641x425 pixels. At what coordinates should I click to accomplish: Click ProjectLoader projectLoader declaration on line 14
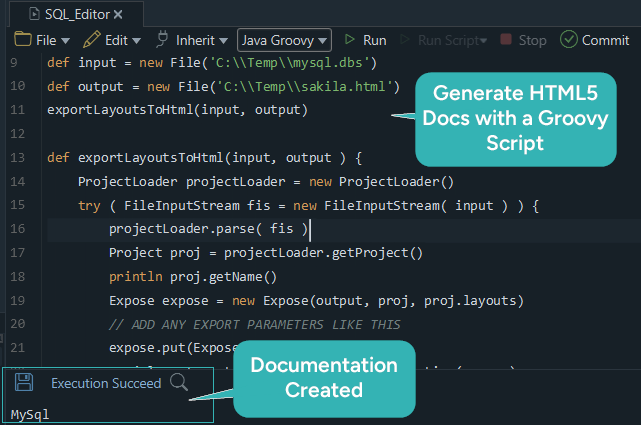point(266,182)
